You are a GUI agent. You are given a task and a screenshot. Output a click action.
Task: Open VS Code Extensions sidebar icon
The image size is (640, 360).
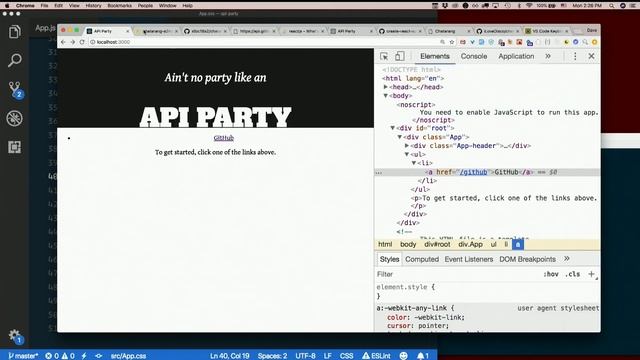tap(15, 147)
